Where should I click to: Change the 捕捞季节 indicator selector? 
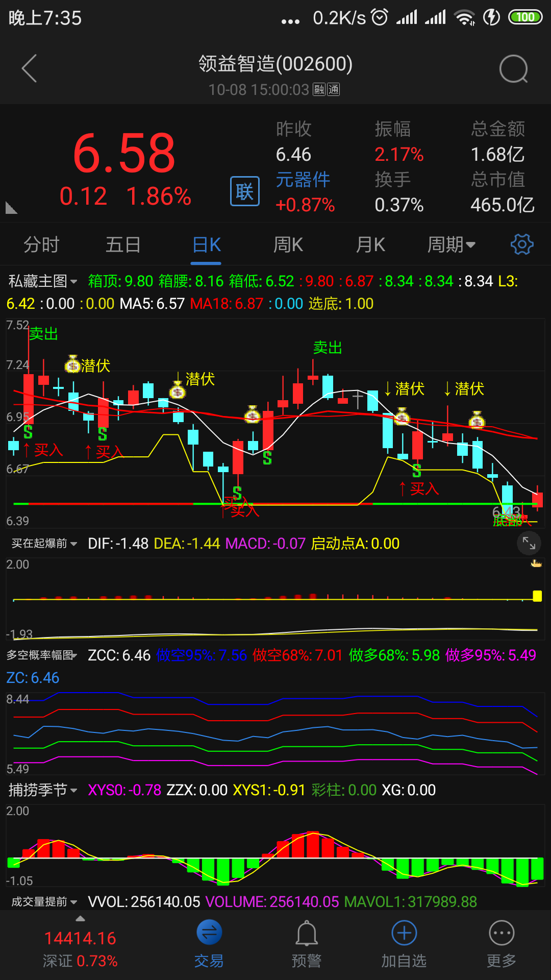43,790
